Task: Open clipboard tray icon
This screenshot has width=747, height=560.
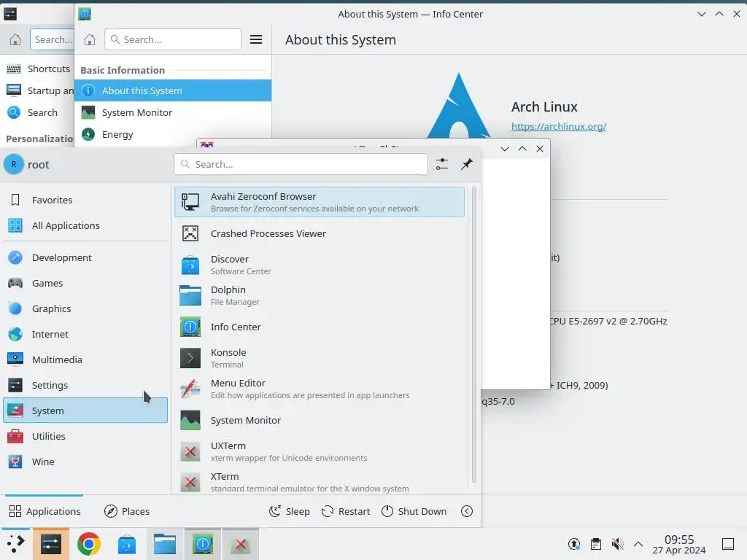Action: (x=595, y=544)
